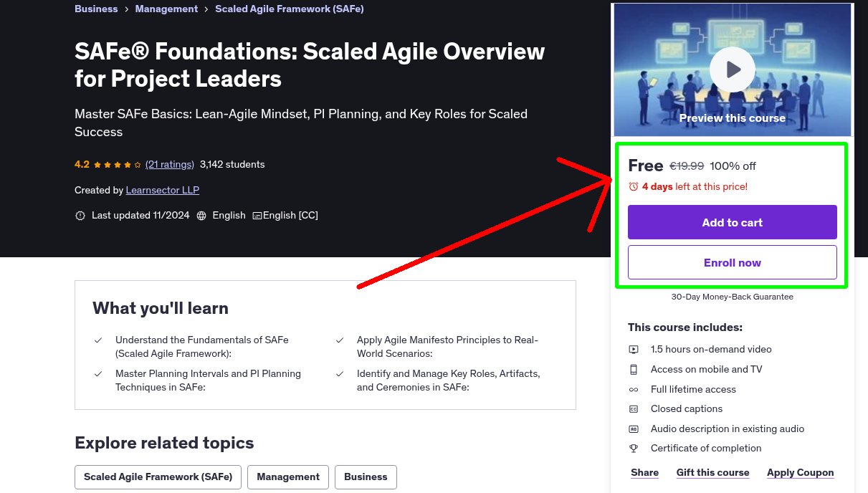The height and width of the screenshot is (493, 868).
Task: Click checkmark beside Apply Agile Manifesto Principles
Action: pyautogui.click(x=340, y=340)
